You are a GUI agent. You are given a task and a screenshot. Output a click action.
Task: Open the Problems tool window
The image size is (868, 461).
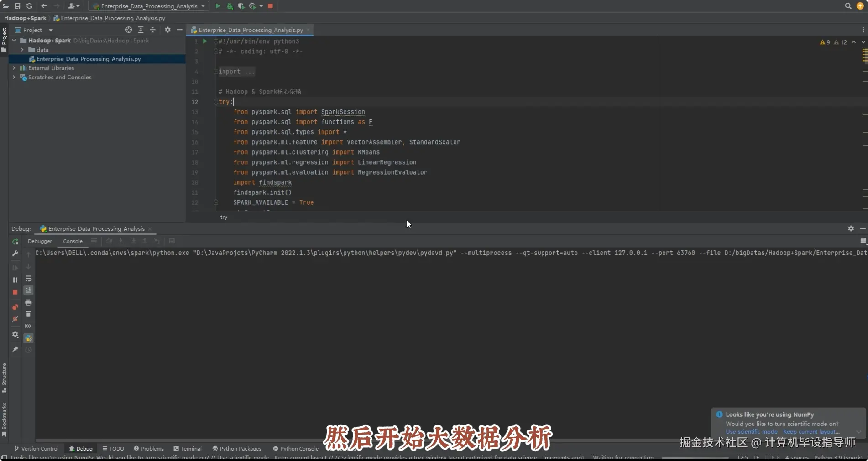click(148, 449)
